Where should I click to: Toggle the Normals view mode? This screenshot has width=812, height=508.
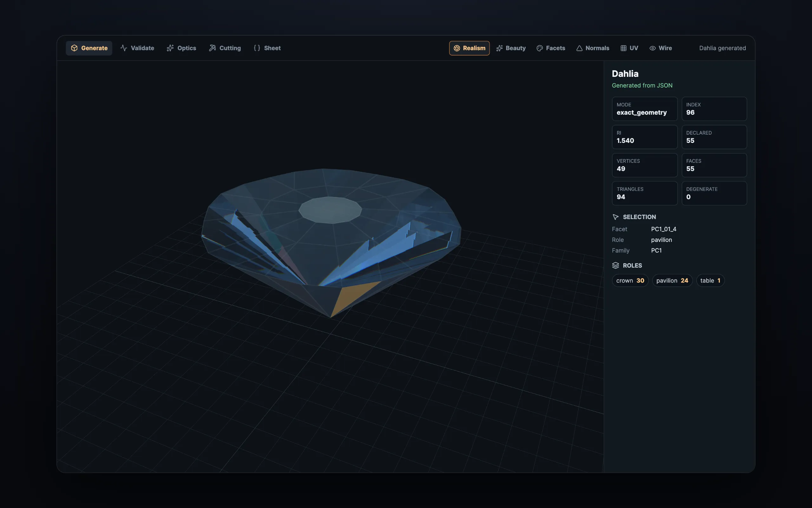coord(593,48)
